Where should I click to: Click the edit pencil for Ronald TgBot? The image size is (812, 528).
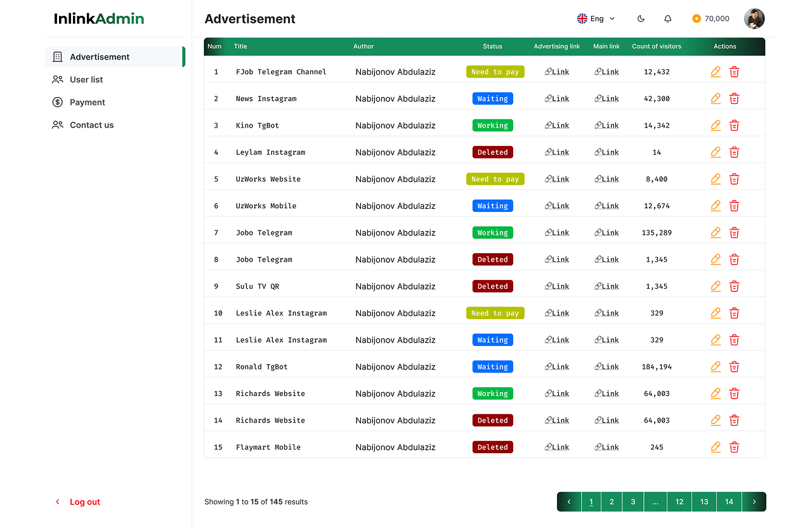[716, 367]
